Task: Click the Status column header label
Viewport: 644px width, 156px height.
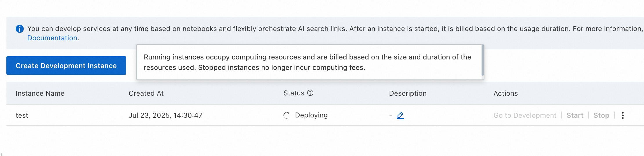Action: point(294,93)
